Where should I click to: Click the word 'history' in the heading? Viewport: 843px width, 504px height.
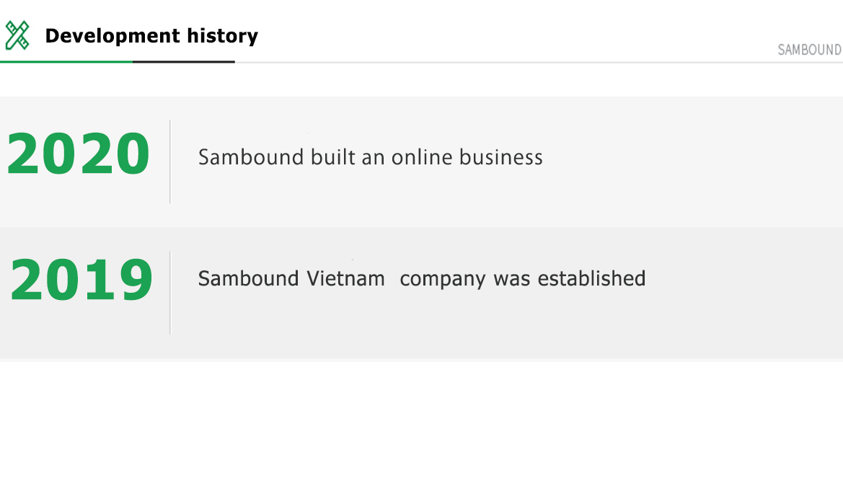(x=223, y=36)
